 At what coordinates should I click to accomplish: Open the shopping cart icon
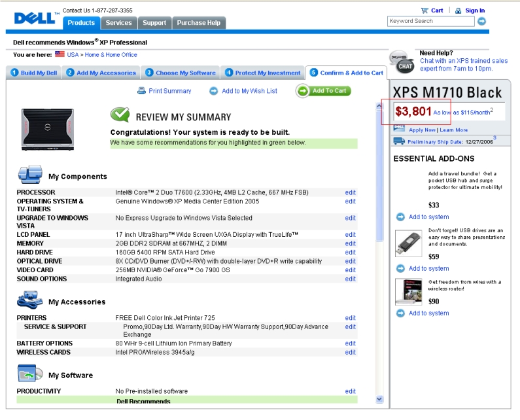coord(424,10)
